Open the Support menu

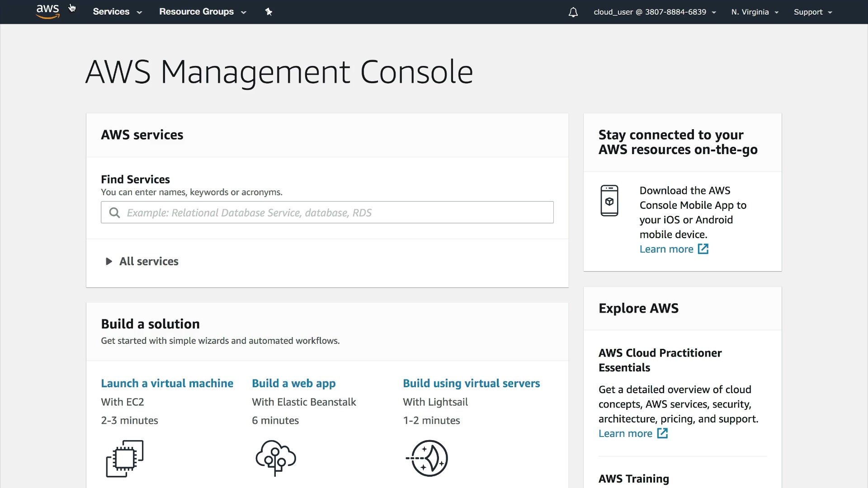(812, 12)
